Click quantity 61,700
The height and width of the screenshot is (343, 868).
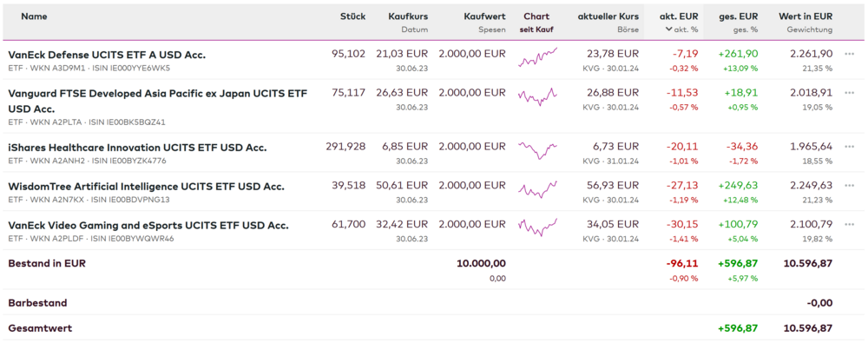pyautogui.click(x=349, y=224)
